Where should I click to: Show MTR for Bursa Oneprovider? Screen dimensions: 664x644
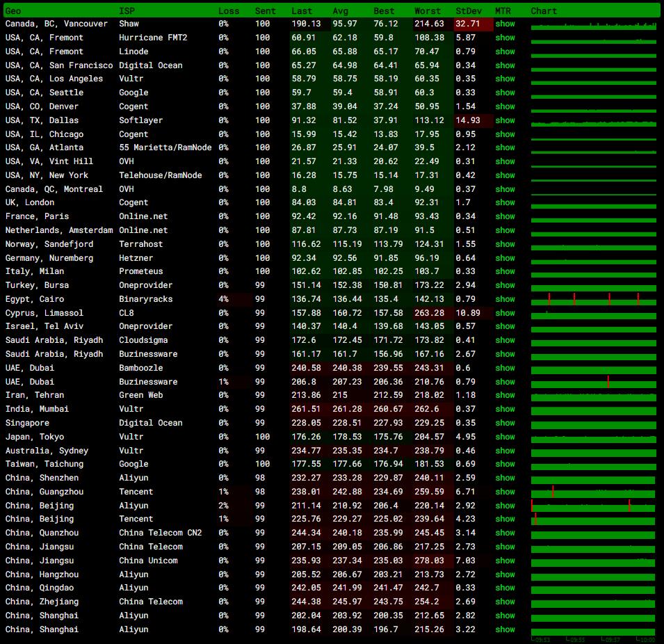[x=505, y=285]
